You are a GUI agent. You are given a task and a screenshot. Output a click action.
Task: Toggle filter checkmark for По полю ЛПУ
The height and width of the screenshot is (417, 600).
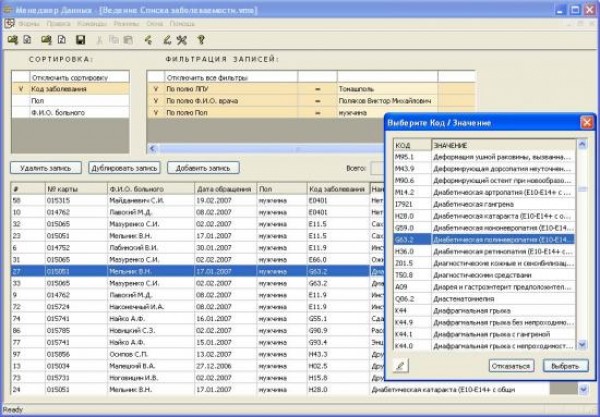tap(156, 89)
